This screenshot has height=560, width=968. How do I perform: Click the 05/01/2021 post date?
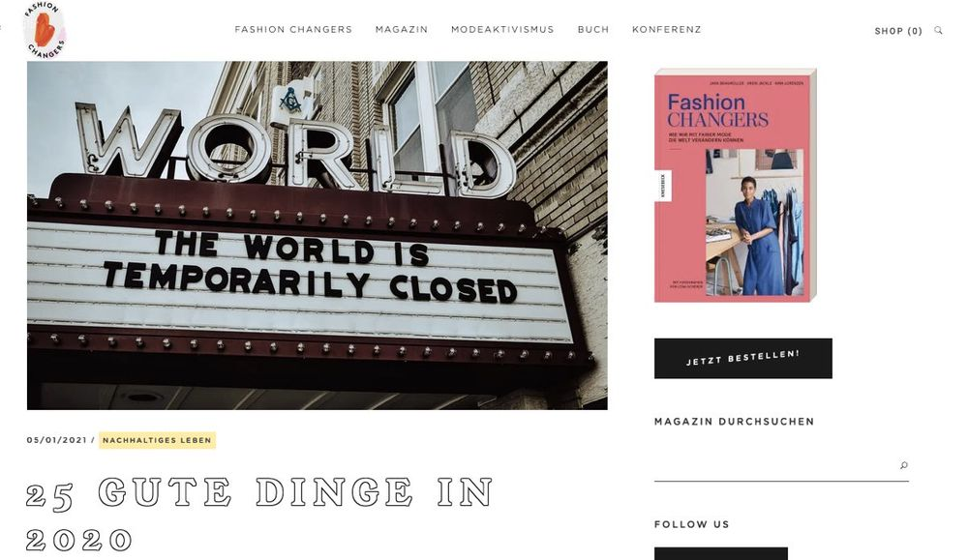pyautogui.click(x=57, y=440)
